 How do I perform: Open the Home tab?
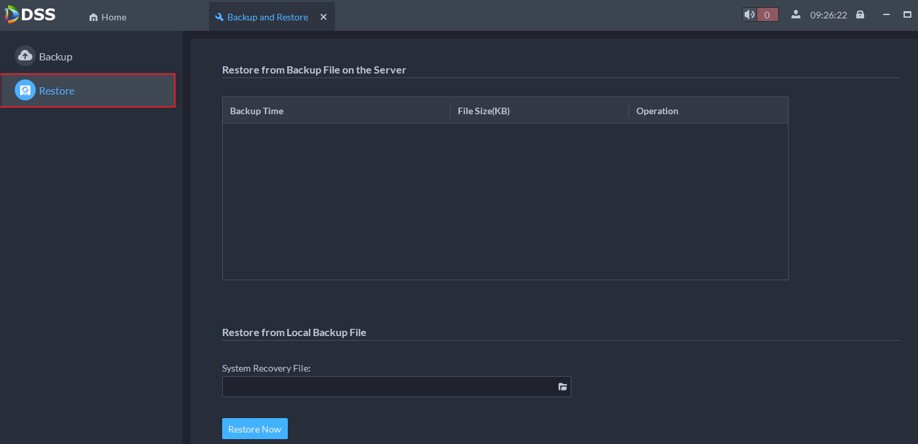pos(108,17)
